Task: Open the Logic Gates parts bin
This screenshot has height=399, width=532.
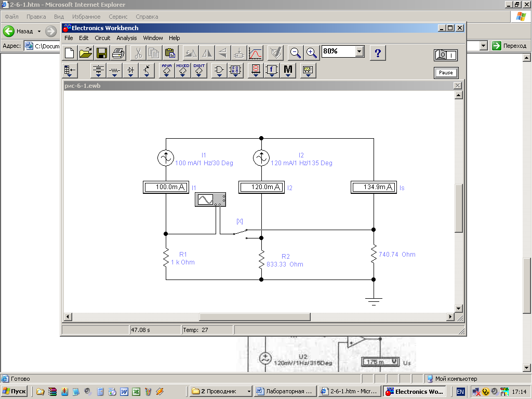Action: [219, 71]
